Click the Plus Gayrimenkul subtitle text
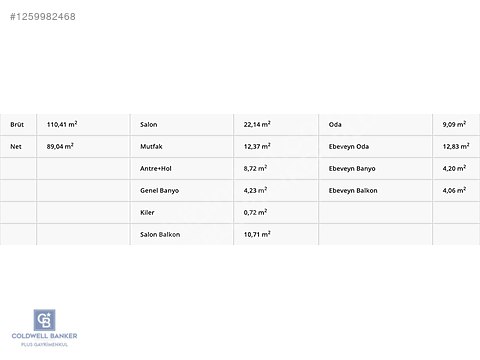Viewport: 480px width, 360px height. click(44, 344)
